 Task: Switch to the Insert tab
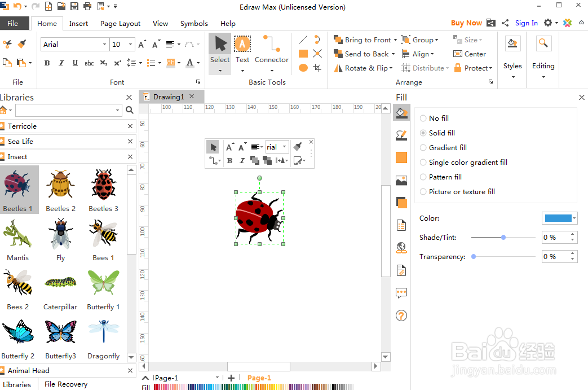tap(78, 23)
